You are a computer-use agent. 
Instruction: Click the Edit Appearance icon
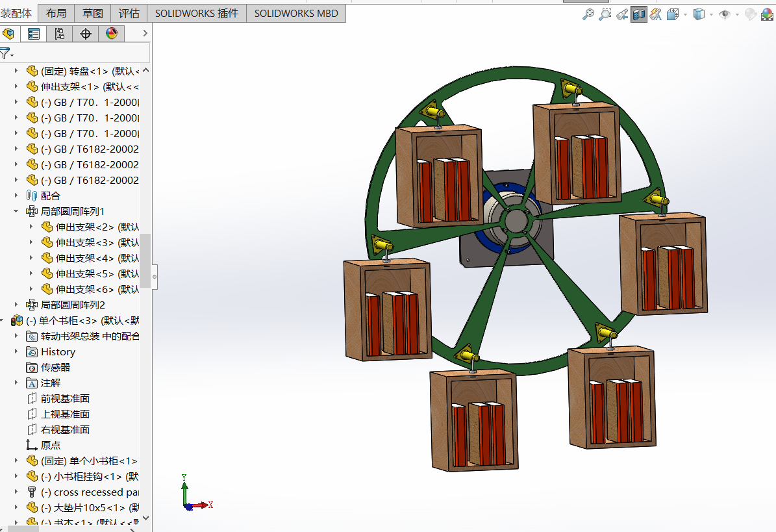pos(750,14)
